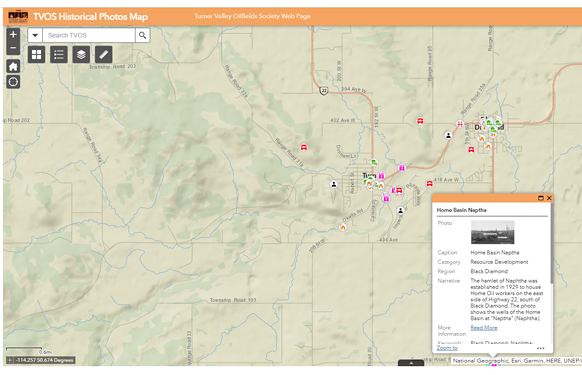
Task: Follow the Read More link in popup
Action: pyautogui.click(x=484, y=327)
